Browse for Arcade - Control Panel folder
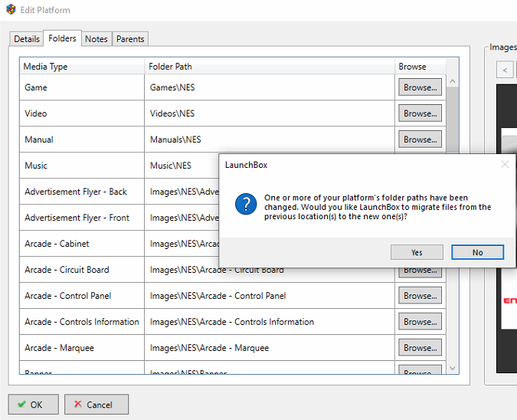 pos(420,296)
